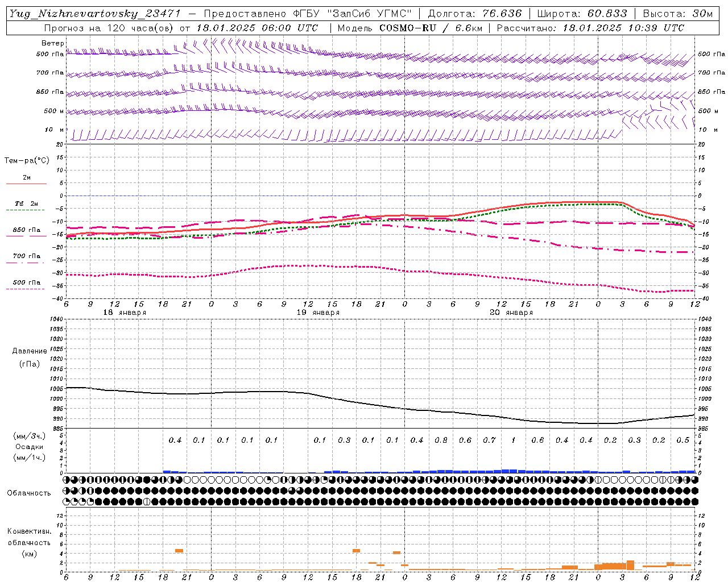Click the precipitation value 1
This screenshot has width=728, height=582.
pos(514,440)
